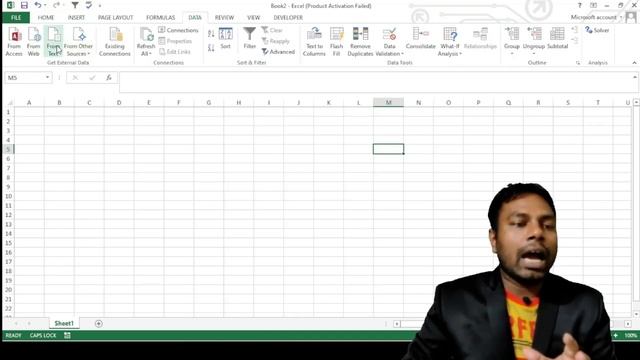Switch to HOME tab
Screen dimensions: 640x360
[x=46, y=18]
